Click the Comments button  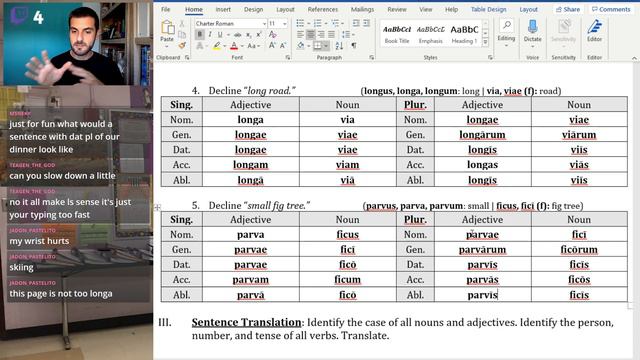click(x=611, y=9)
